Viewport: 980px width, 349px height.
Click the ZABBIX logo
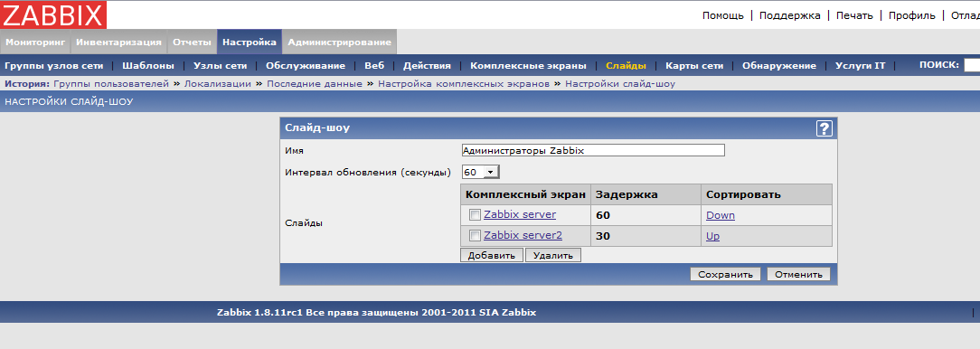(x=53, y=14)
